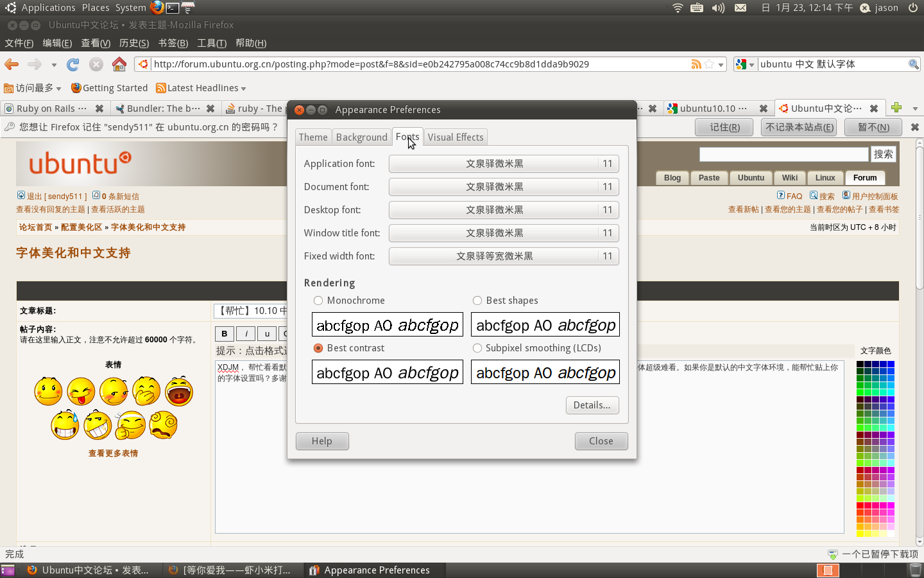Pick the white swatch in the bottom palette row

[891, 533]
